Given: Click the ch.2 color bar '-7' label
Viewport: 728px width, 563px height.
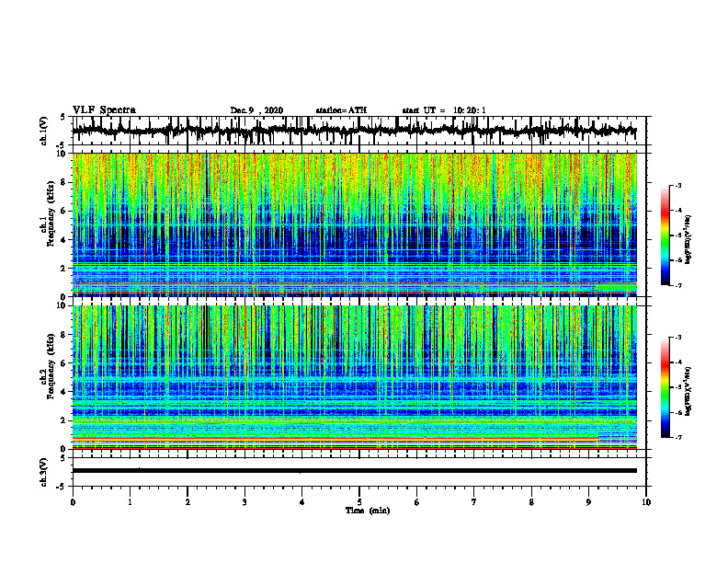Looking at the screenshot, I should click(x=677, y=437).
